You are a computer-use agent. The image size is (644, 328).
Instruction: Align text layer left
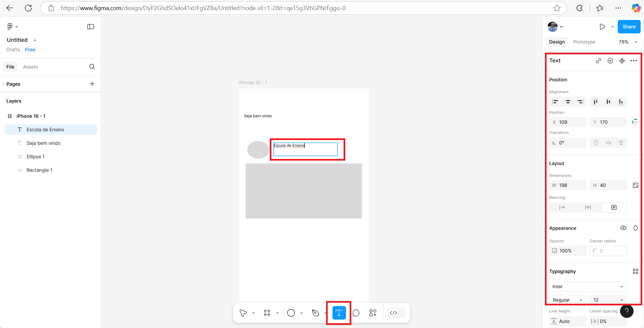[x=555, y=102]
